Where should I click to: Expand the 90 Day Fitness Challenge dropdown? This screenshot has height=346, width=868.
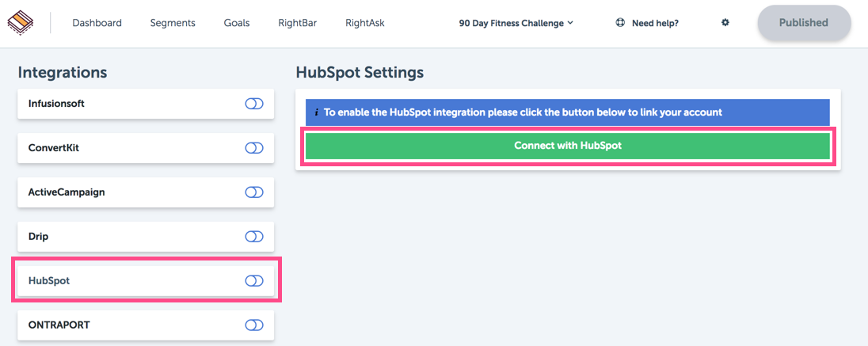tap(516, 23)
